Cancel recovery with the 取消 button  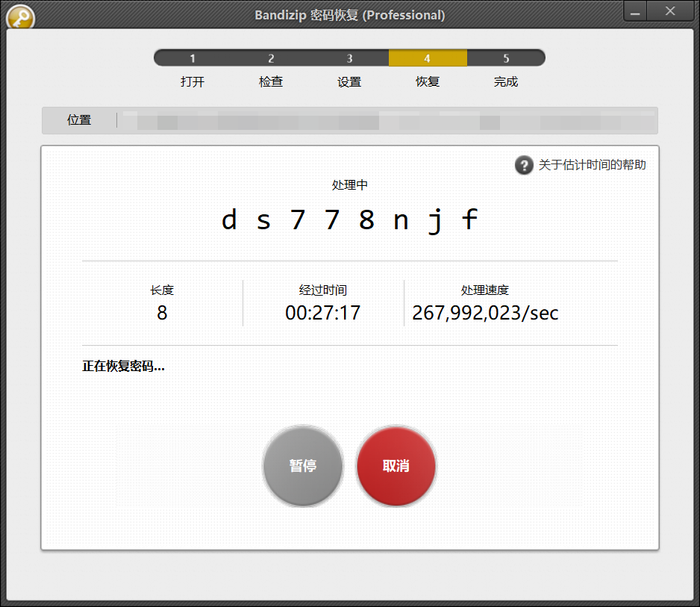coord(396,466)
